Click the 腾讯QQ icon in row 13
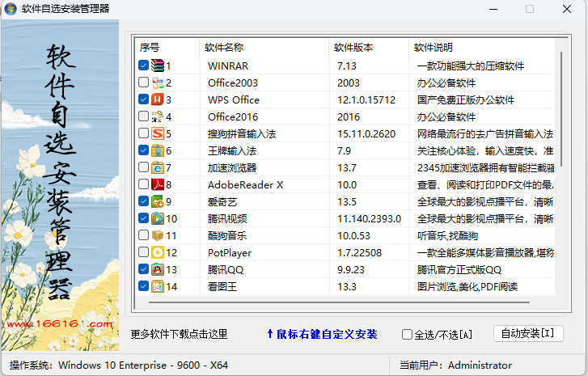The height and width of the screenshot is (376, 588). (158, 269)
